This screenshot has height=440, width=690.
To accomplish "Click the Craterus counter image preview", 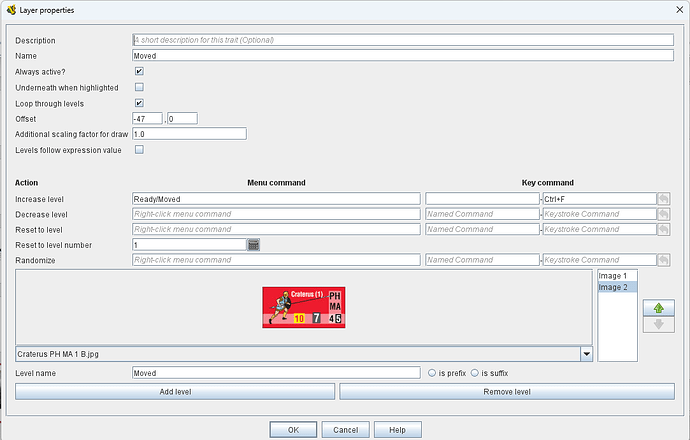I will [304, 307].
